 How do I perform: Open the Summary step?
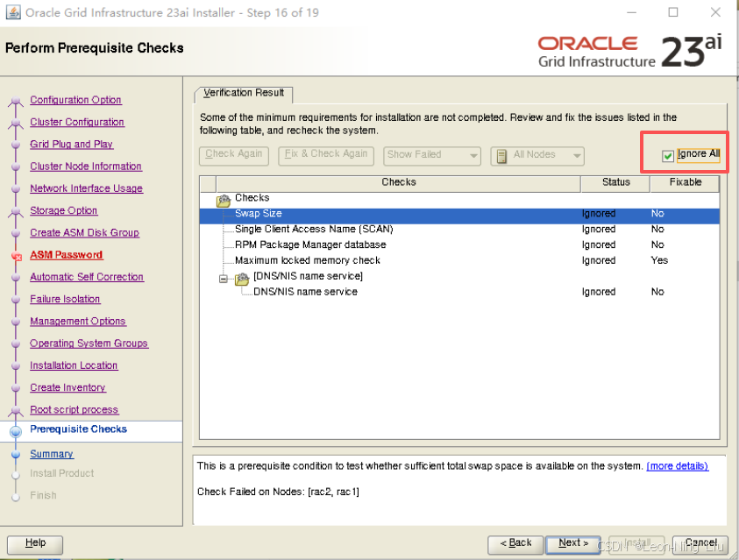tap(52, 455)
